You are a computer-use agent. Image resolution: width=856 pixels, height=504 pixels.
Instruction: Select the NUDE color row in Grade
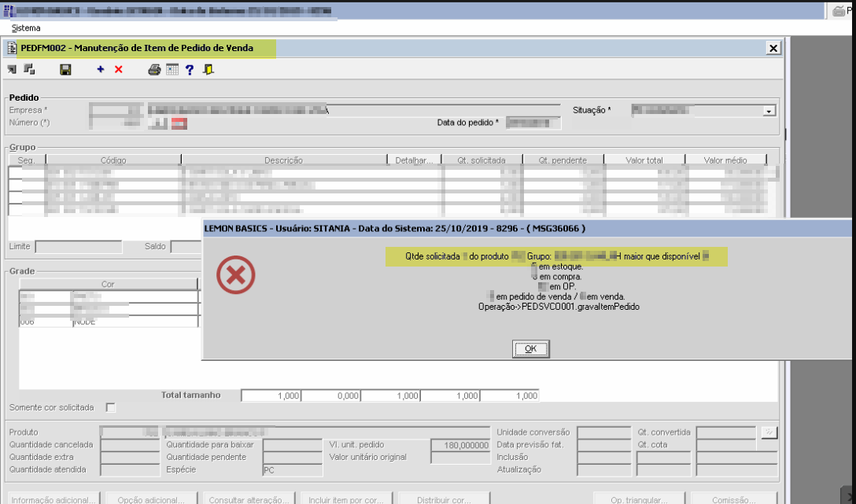point(109,322)
